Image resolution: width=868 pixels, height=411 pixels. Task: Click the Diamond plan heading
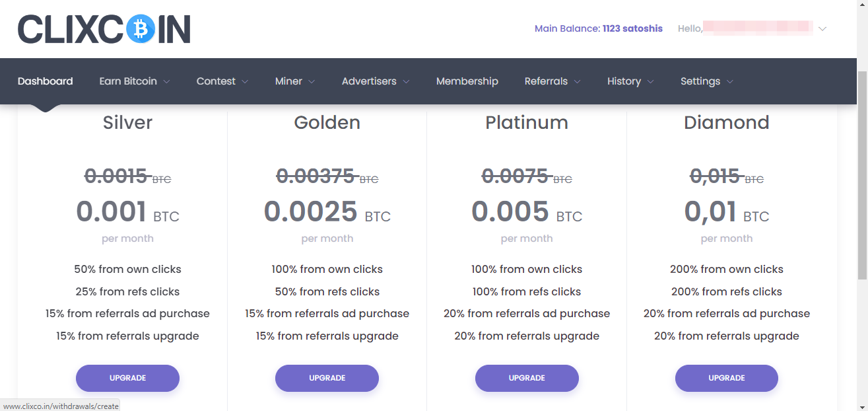click(727, 122)
